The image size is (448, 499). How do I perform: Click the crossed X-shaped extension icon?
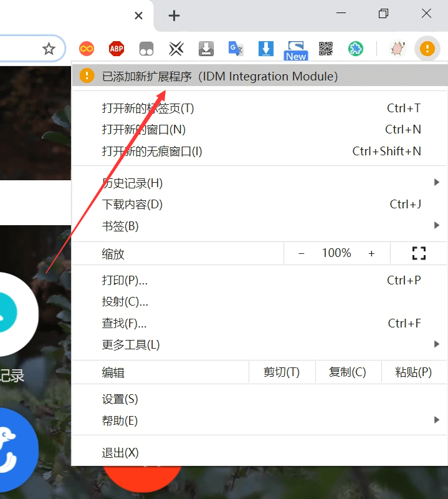coord(176,49)
